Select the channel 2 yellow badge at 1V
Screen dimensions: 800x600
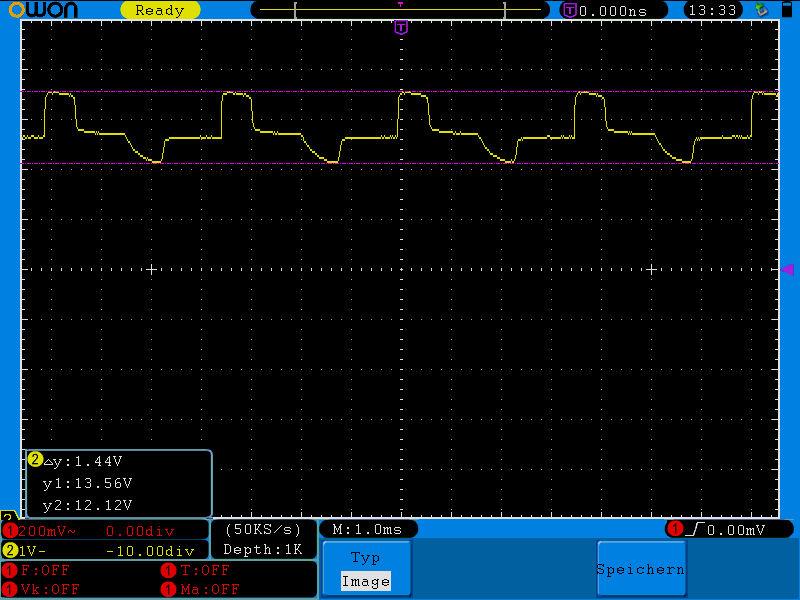[x=11, y=550]
